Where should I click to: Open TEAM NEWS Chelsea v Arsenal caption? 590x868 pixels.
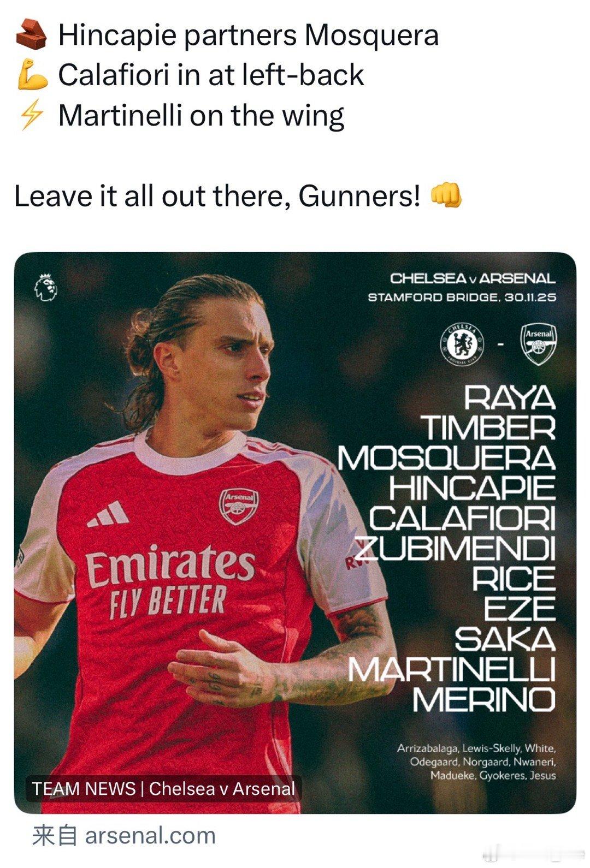coord(163,788)
